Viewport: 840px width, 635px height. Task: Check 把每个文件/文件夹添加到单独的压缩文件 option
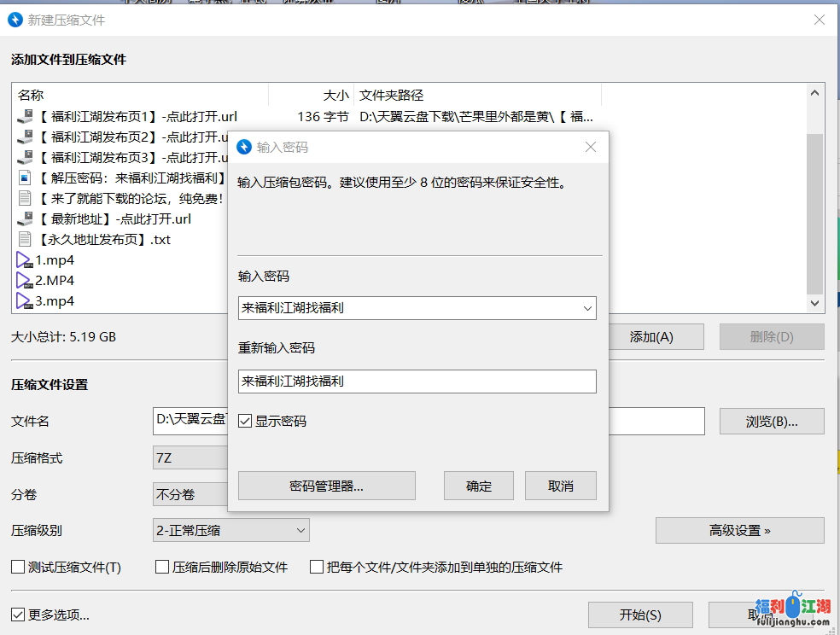pos(317,567)
